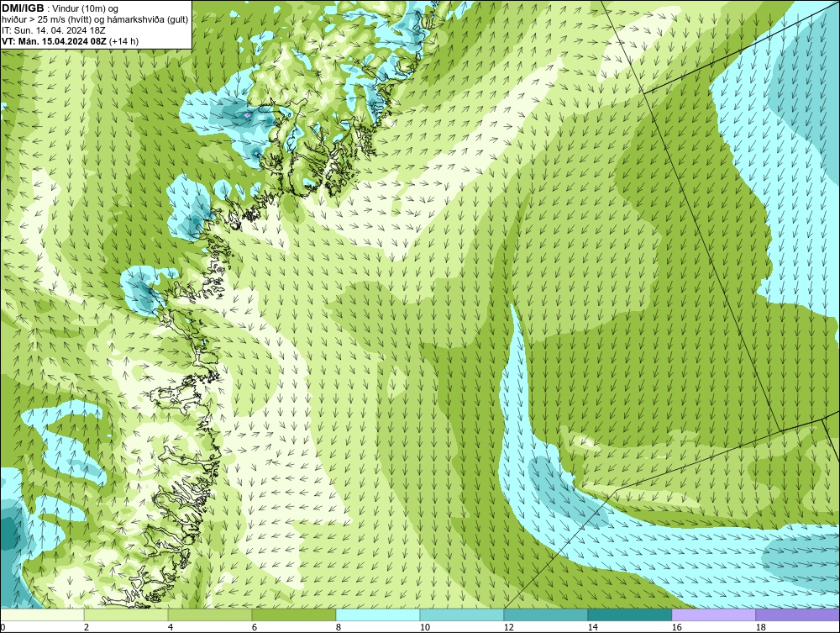Click the 'hviður > 25 m/s' description line
This screenshot has width=840, height=633.
click(x=95, y=20)
